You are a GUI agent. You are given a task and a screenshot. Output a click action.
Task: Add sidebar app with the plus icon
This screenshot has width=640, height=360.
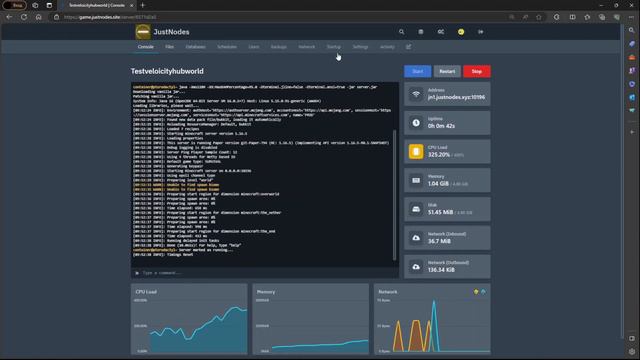[632, 132]
